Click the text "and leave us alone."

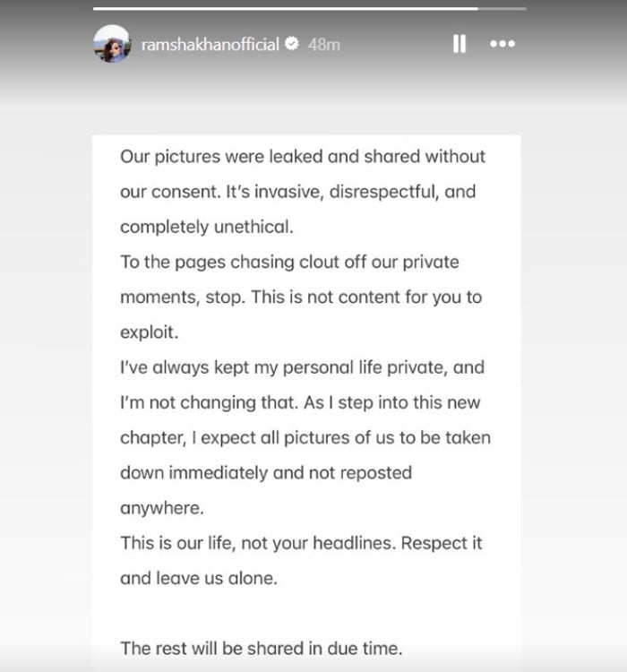click(199, 578)
